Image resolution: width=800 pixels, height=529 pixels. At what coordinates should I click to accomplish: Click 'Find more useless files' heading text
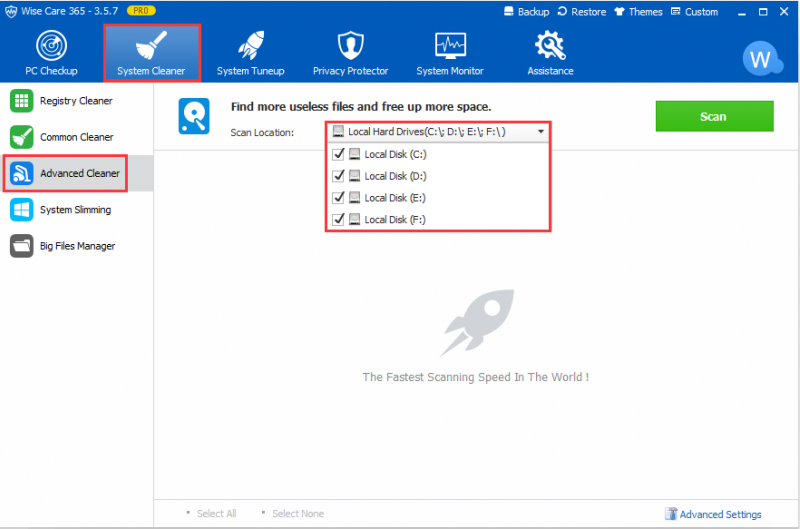[x=361, y=107]
